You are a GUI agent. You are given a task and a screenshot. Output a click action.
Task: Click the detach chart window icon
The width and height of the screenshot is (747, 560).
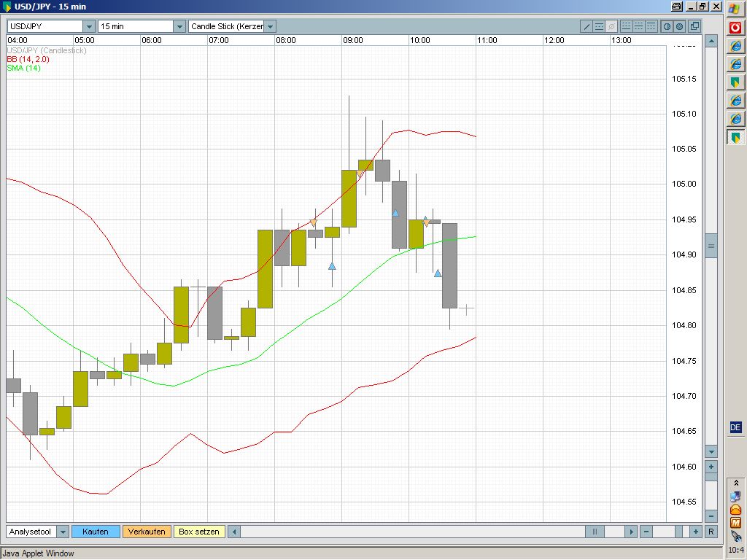694,26
